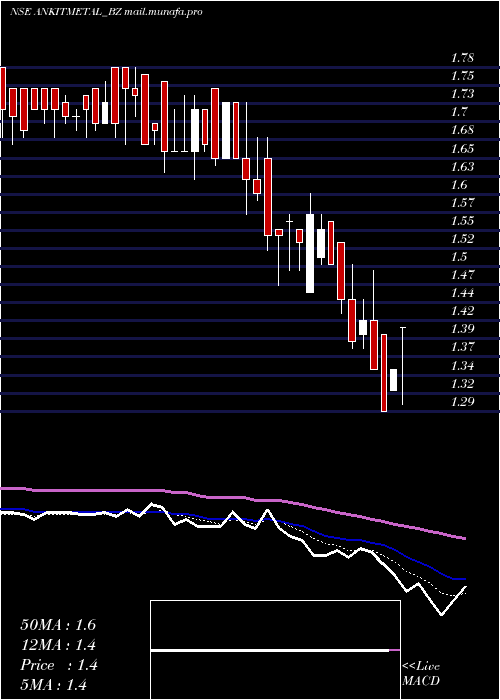The image size is (500, 700).
Task: Click the NSE ANKITMETAL_BZ chart title
Action: pos(106,12)
